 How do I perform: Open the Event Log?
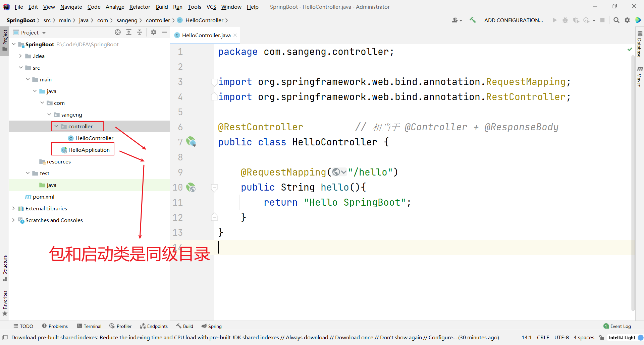coord(617,326)
